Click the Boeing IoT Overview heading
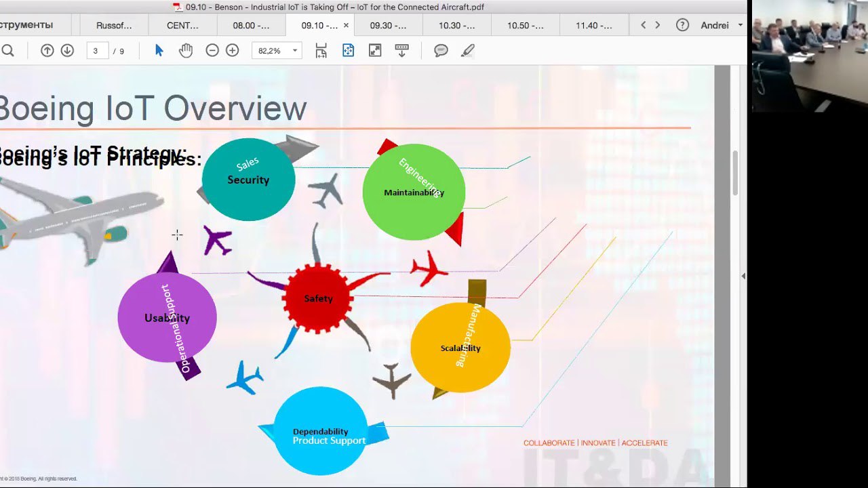The height and width of the screenshot is (488, 868). [153, 108]
